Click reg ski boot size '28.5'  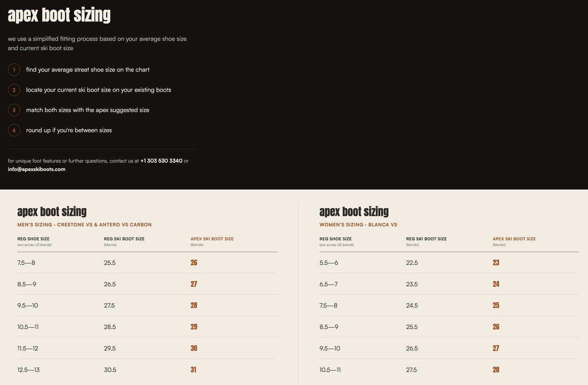tap(110, 327)
